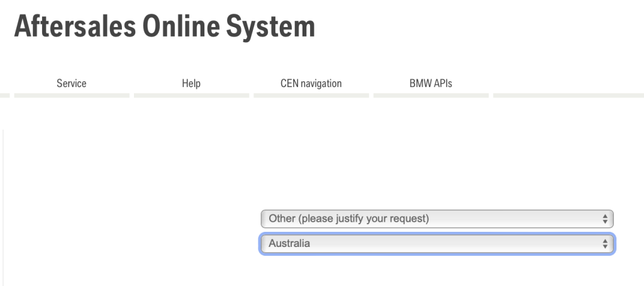The height and width of the screenshot is (286, 644).
Task: Click the Aftersales Online System heading
Action: click(x=164, y=27)
